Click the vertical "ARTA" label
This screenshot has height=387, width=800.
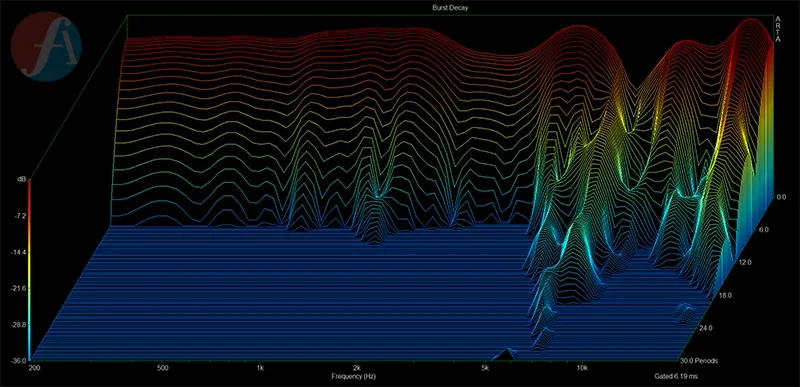[778, 29]
